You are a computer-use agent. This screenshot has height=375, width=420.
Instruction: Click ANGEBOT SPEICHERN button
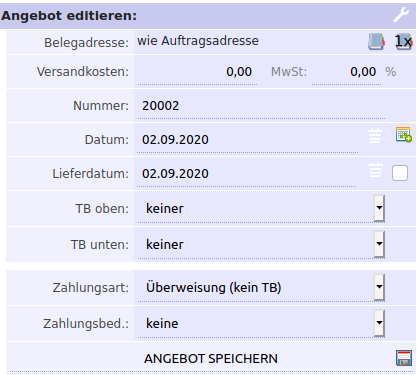(211, 359)
